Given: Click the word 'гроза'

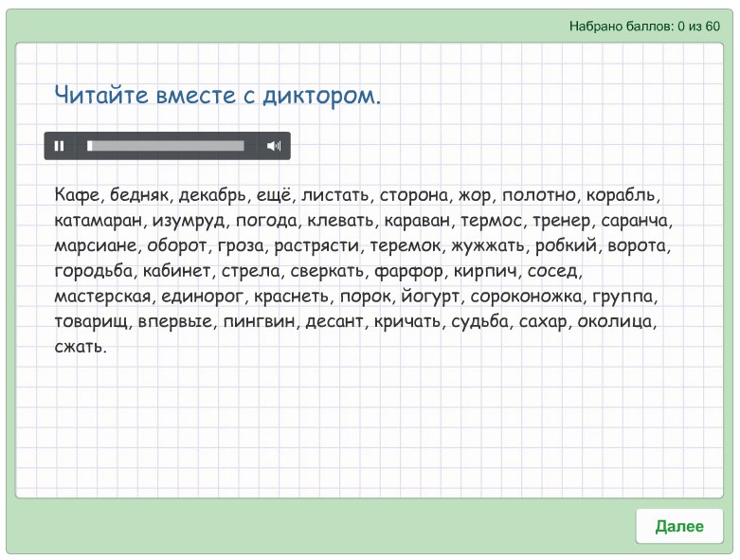Looking at the screenshot, I should click(241, 245).
